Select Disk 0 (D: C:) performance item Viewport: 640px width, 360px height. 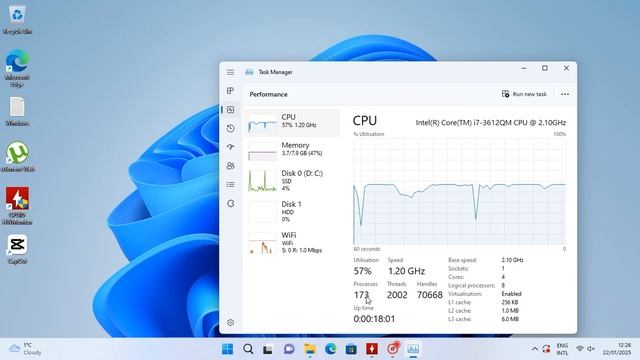(x=292, y=180)
